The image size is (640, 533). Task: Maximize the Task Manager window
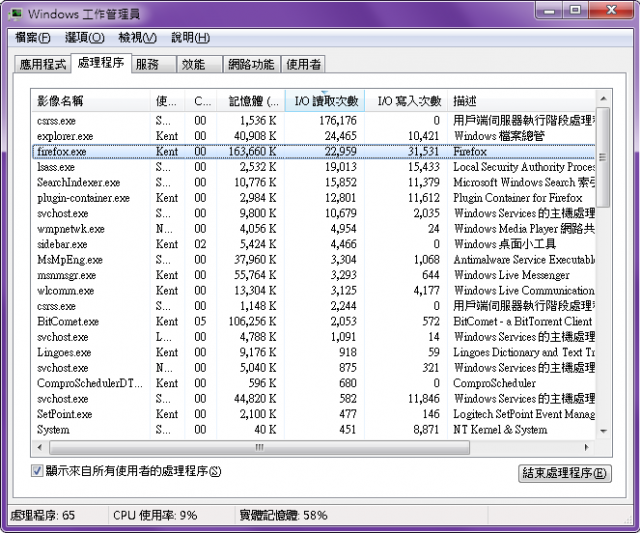coord(576,10)
